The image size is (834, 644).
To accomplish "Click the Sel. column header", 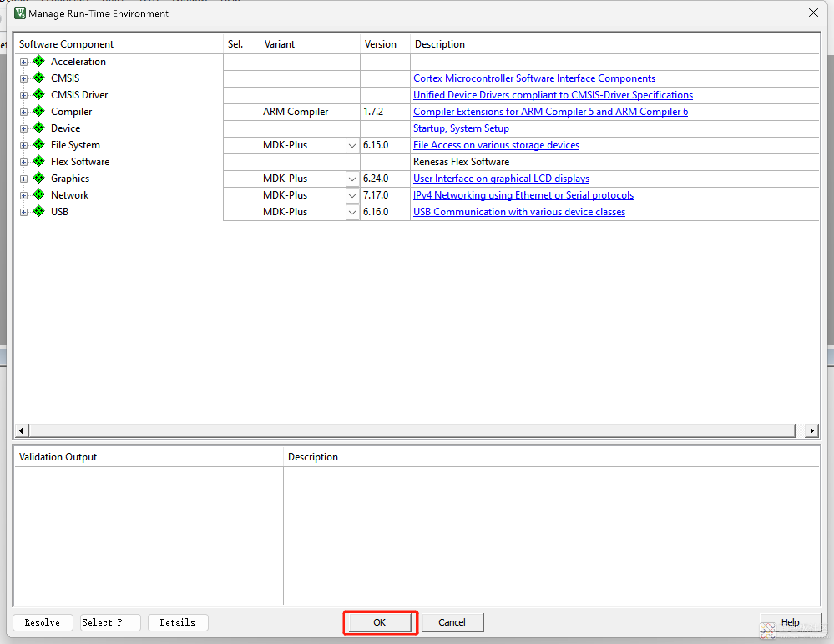I will (x=242, y=44).
